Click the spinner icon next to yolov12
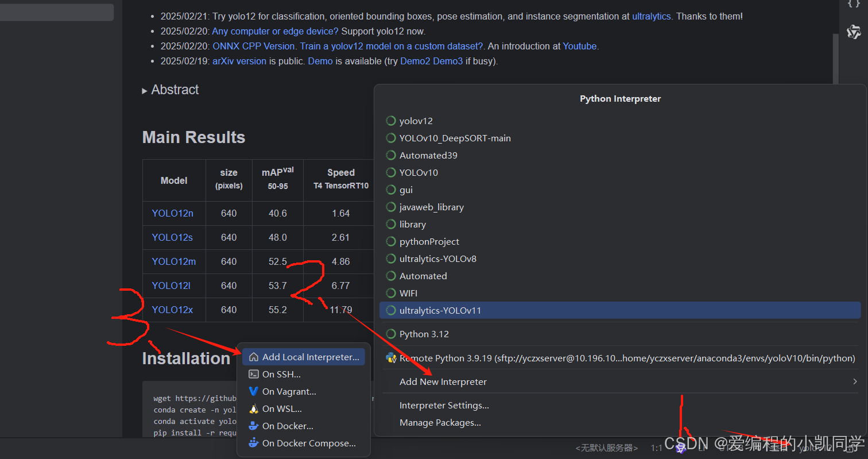Viewport: 868px width, 459px height. click(391, 121)
